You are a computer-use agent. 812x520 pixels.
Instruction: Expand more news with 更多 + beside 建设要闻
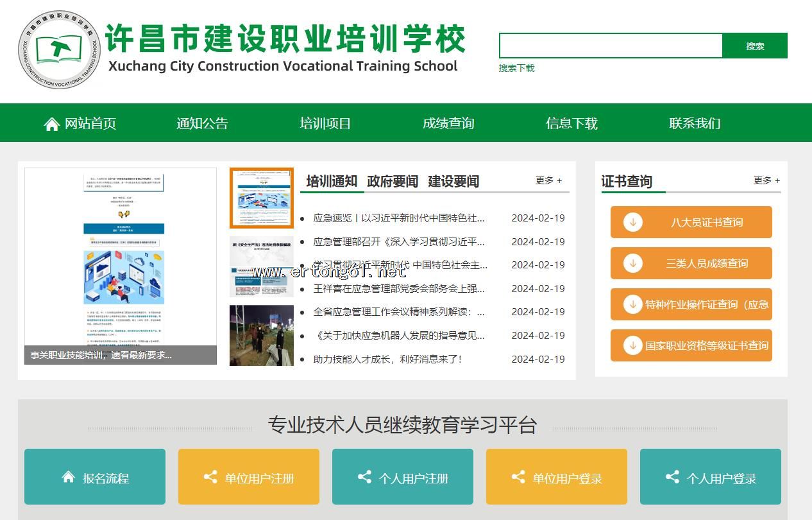click(x=548, y=181)
